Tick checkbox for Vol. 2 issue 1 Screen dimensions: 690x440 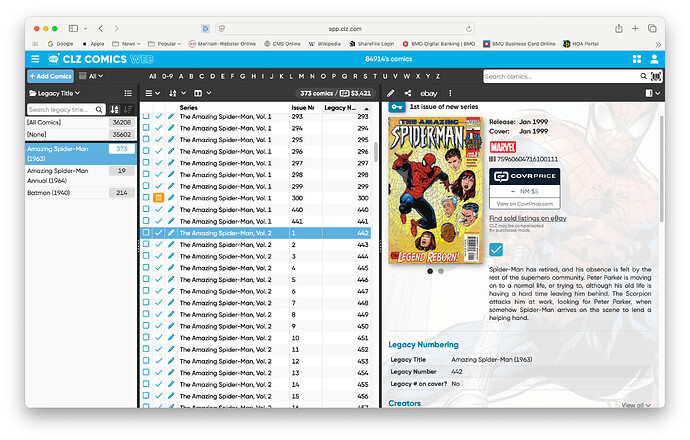[x=146, y=232]
